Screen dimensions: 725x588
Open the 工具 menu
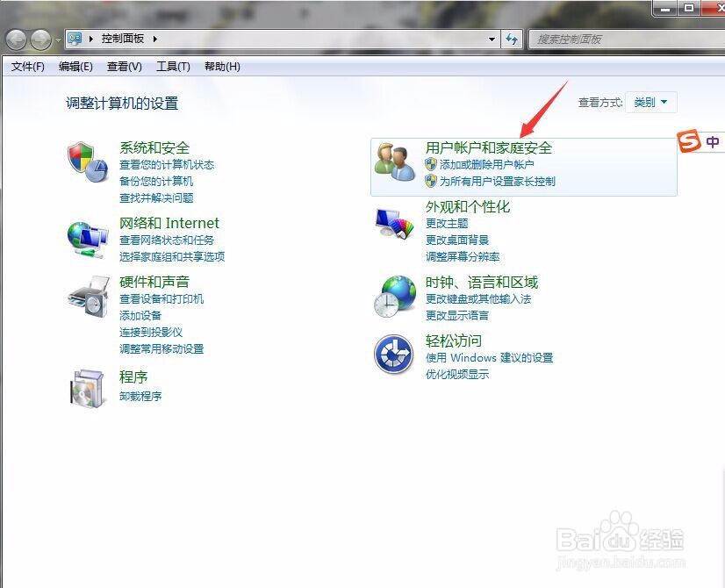[173, 66]
